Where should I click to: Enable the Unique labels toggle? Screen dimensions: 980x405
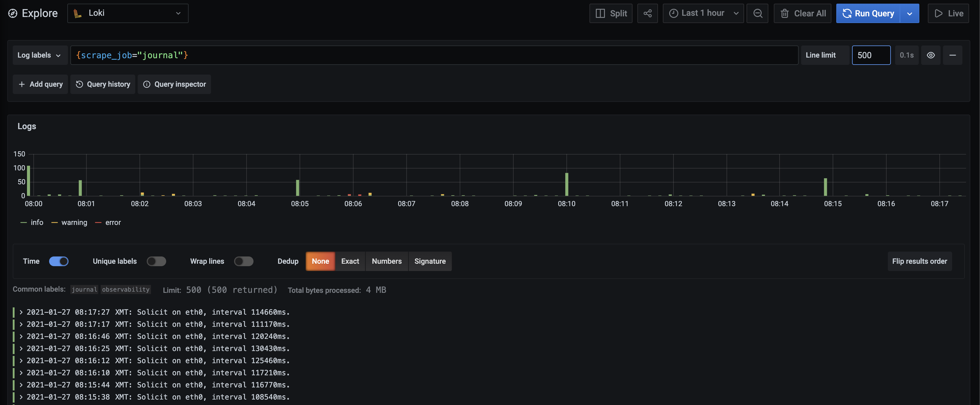click(156, 261)
